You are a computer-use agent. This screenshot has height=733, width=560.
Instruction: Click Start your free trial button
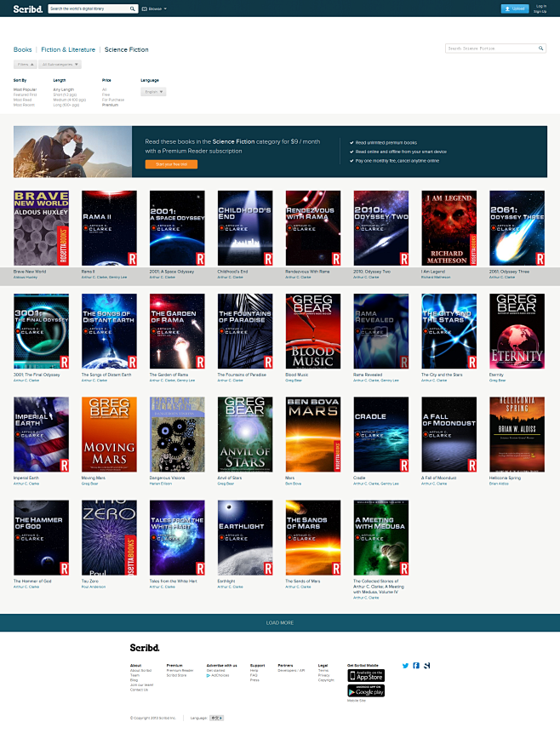(x=171, y=164)
